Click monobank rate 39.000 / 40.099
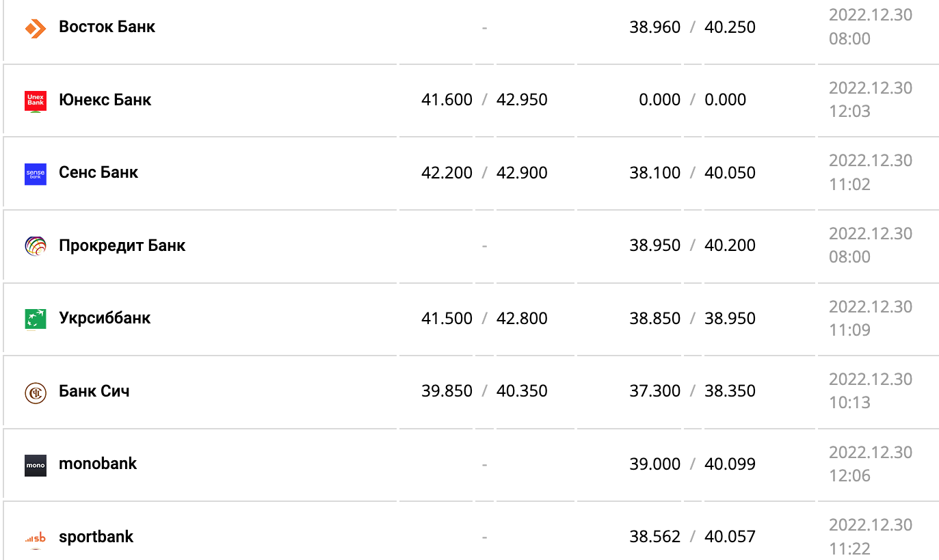939x560 pixels. pyautogui.click(x=692, y=464)
